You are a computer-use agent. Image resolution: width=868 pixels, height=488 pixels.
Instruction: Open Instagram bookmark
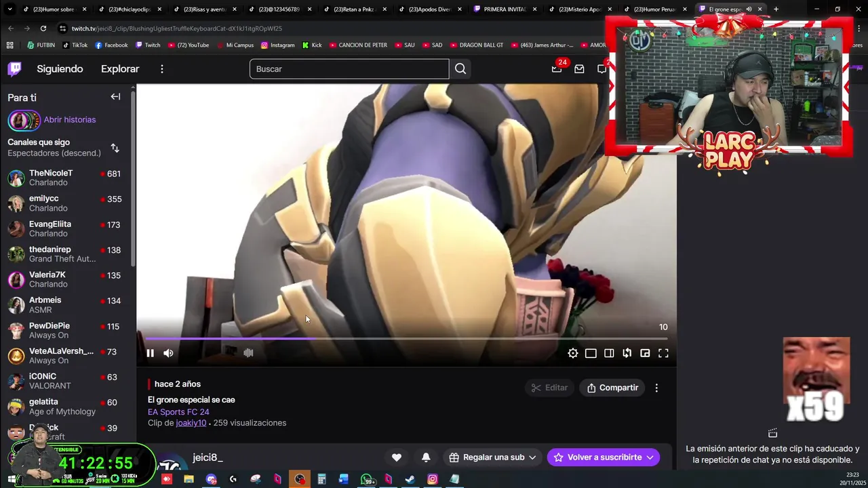click(277, 45)
